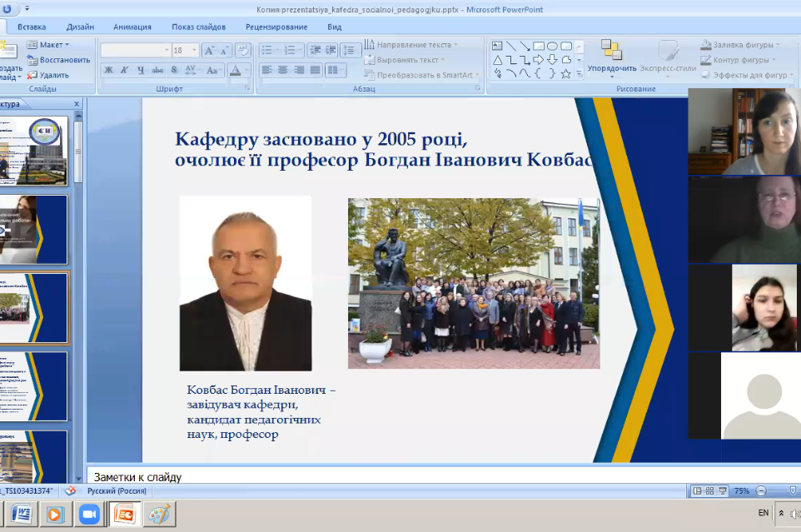Image resolution: width=801 pixels, height=532 pixels.
Task: Toggle underline formatting (Ч)
Action: tap(140, 71)
